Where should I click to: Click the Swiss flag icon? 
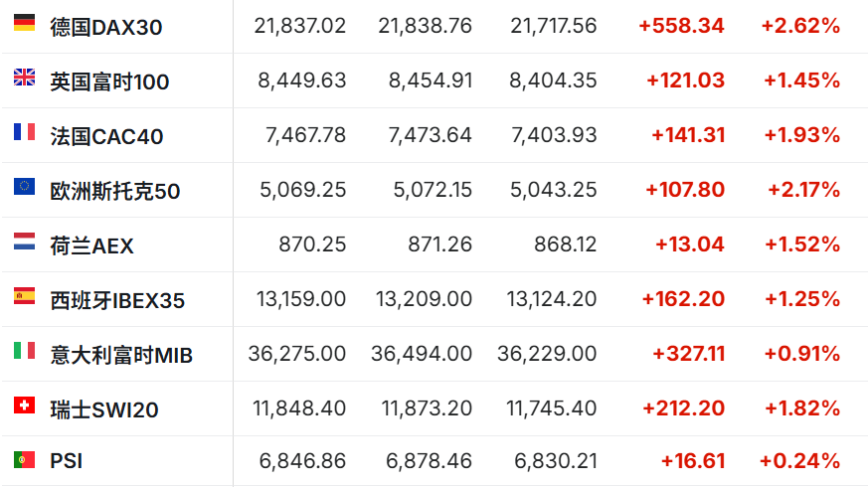[24, 406]
